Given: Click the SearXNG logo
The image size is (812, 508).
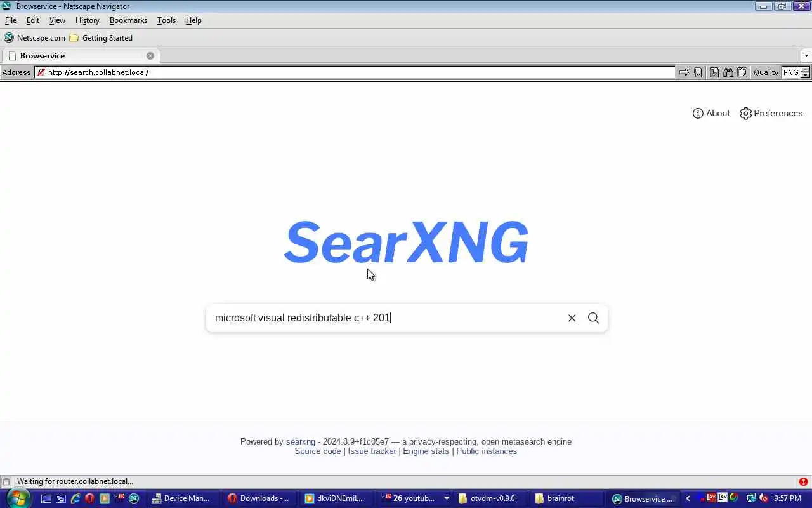Looking at the screenshot, I should point(406,242).
